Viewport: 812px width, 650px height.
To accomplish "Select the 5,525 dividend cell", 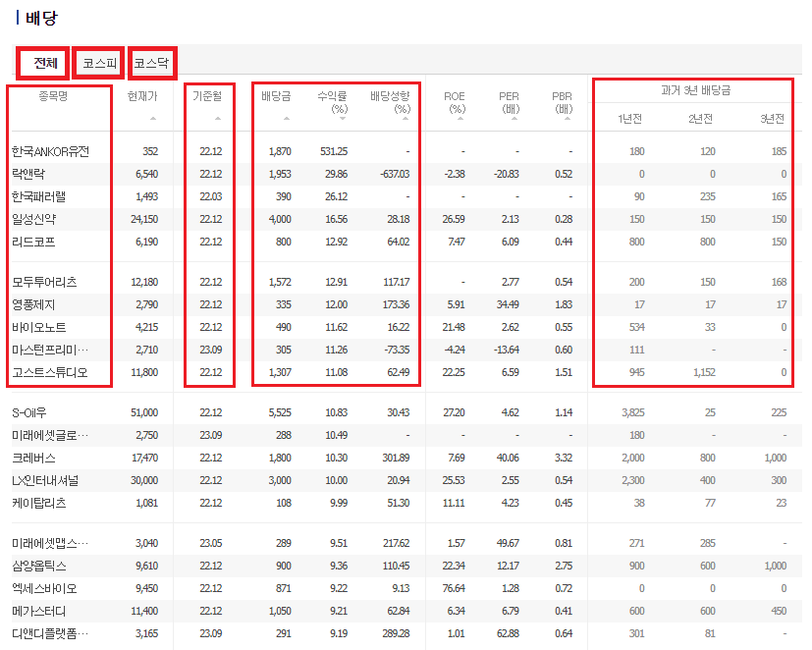I will click(x=280, y=412).
